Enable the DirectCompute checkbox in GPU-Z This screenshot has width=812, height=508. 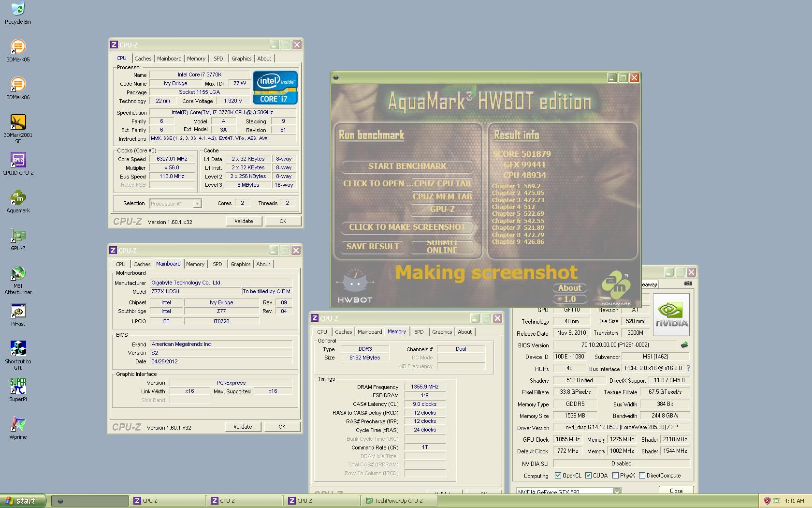642,476
